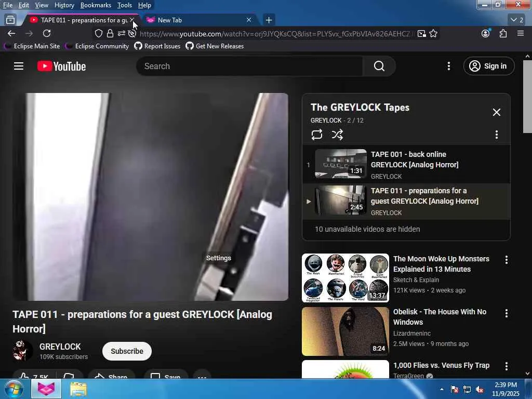The image size is (532, 399).
Task: Open file explorer from the taskbar
Action: pos(78,389)
